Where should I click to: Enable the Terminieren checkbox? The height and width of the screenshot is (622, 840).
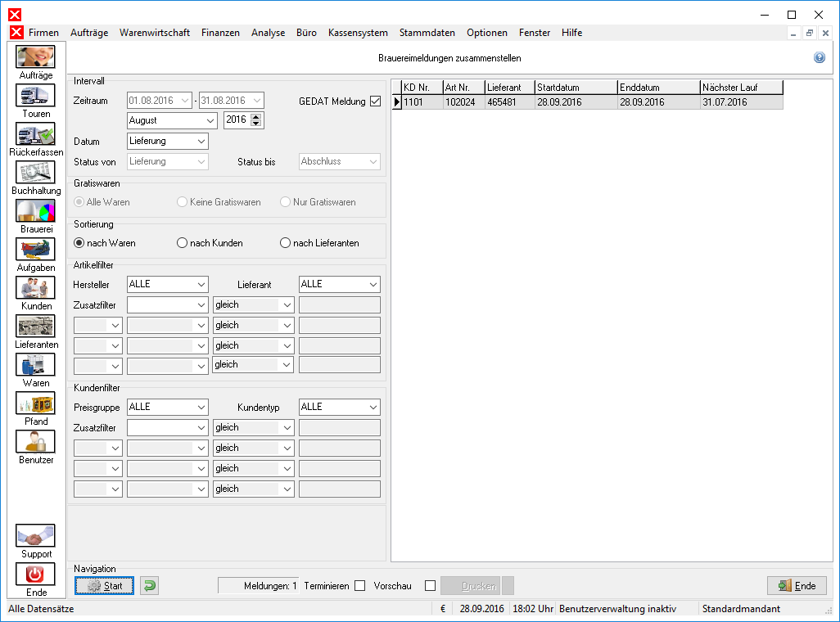[x=360, y=585]
